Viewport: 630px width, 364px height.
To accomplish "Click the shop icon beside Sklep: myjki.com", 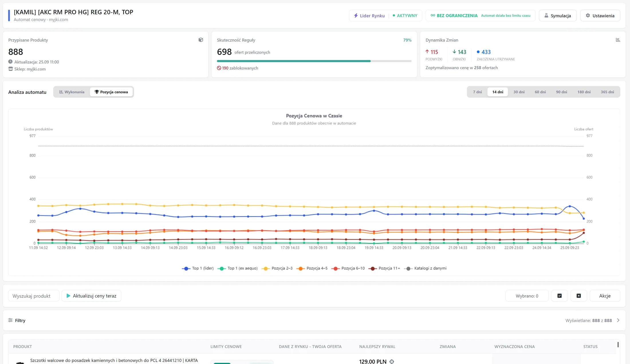I will [x=11, y=69].
